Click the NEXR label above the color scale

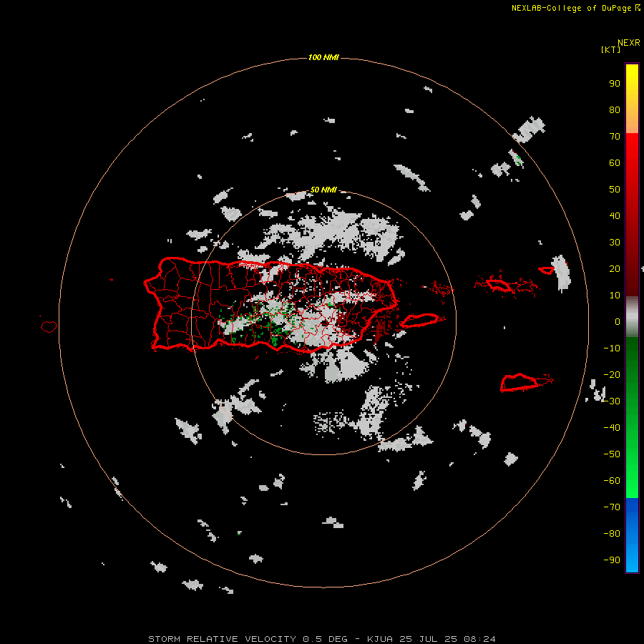click(629, 43)
